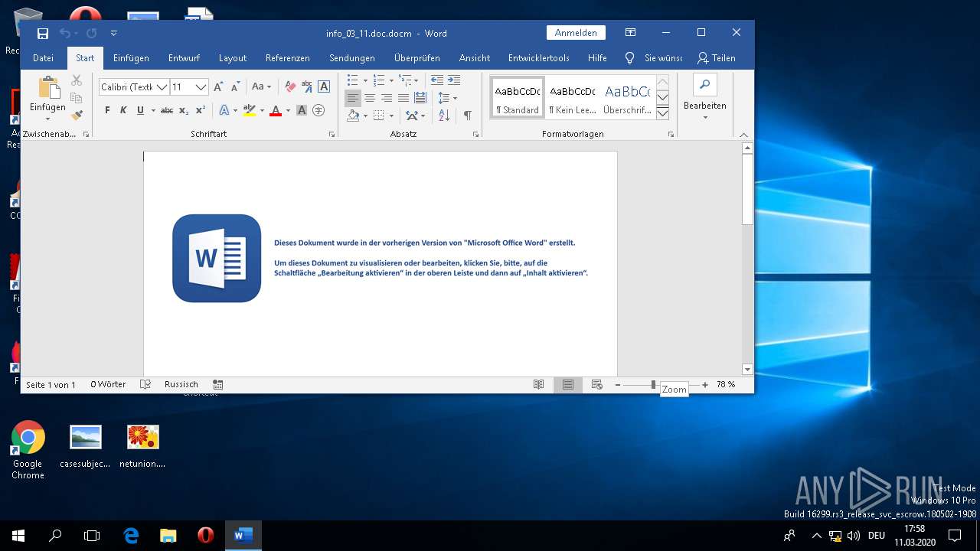This screenshot has width=980, height=551.
Task: Open Windows Start menu
Action: tap(18, 536)
